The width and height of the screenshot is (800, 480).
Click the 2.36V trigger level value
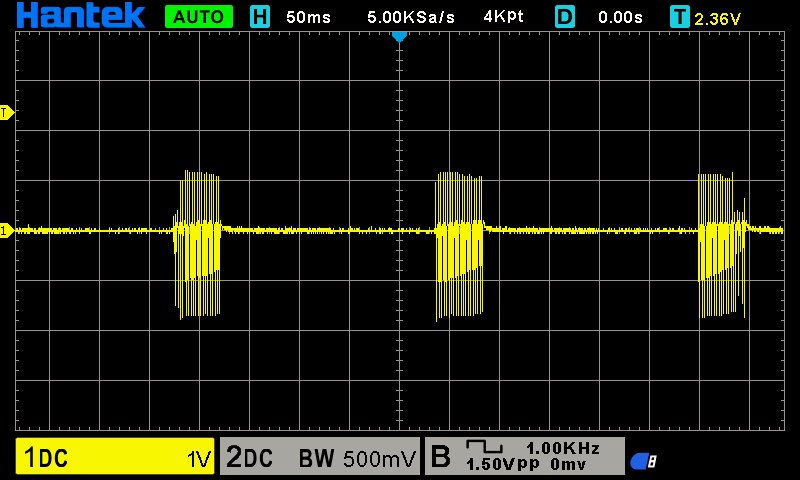point(717,19)
